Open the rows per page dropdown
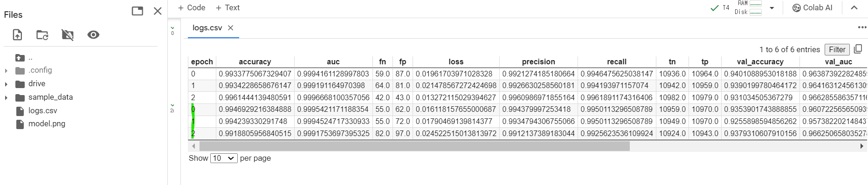Image resolution: width=868 pixels, height=185 pixels. (x=224, y=158)
